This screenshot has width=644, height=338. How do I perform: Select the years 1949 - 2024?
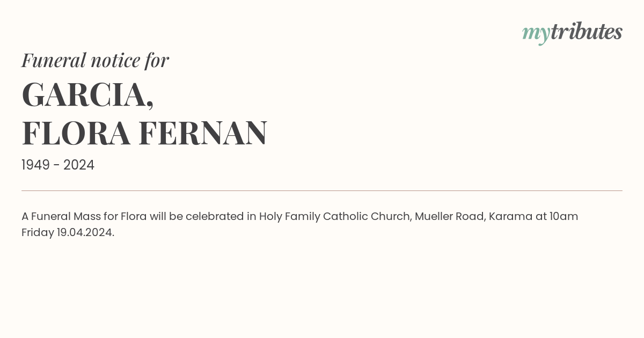pyautogui.click(x=58, y=165)
